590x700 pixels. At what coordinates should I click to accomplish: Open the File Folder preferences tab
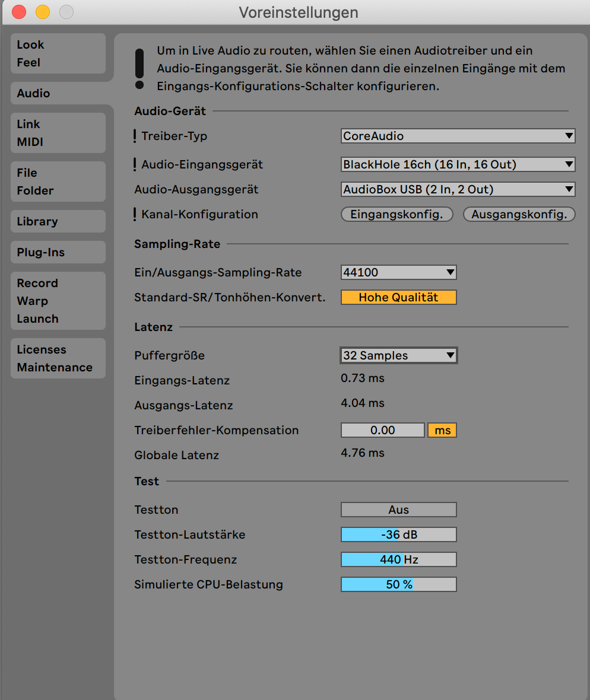58,182
